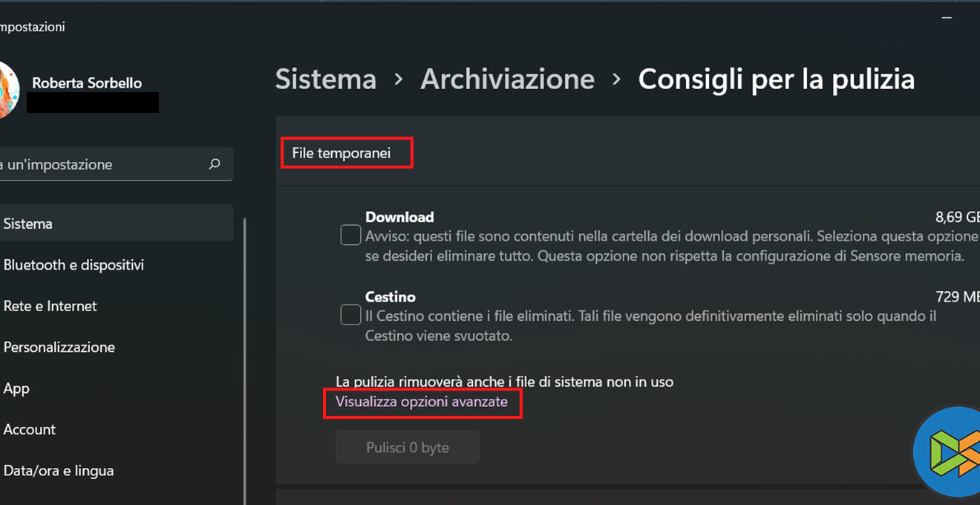Select App in the sidebar
This screenshot has height=505, width=980.
[x=16, y=388]
